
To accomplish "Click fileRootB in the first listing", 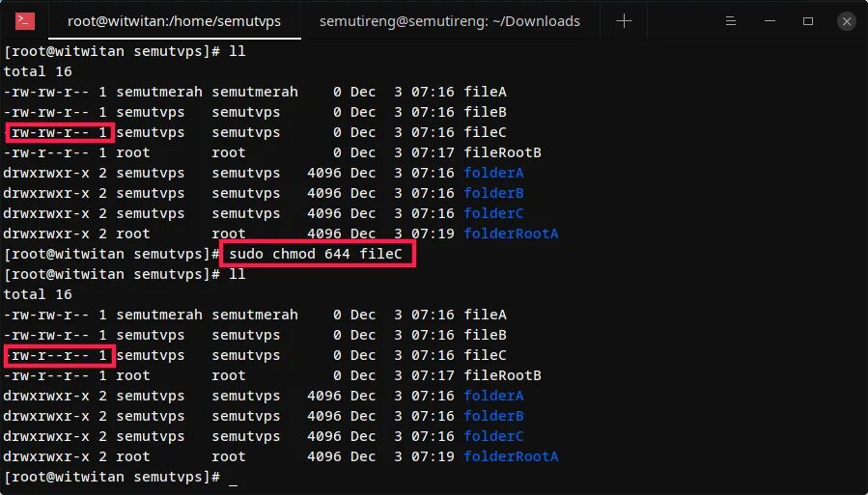I will [x=503, y=152].
